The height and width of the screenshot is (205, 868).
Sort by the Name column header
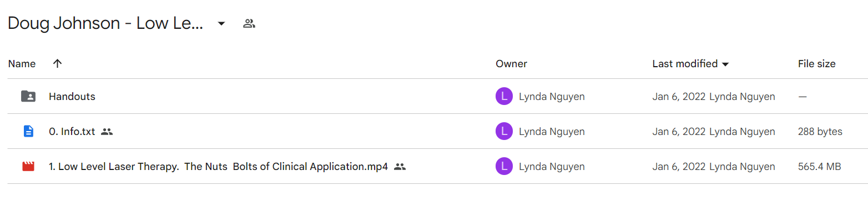click(x=22, y=64)
